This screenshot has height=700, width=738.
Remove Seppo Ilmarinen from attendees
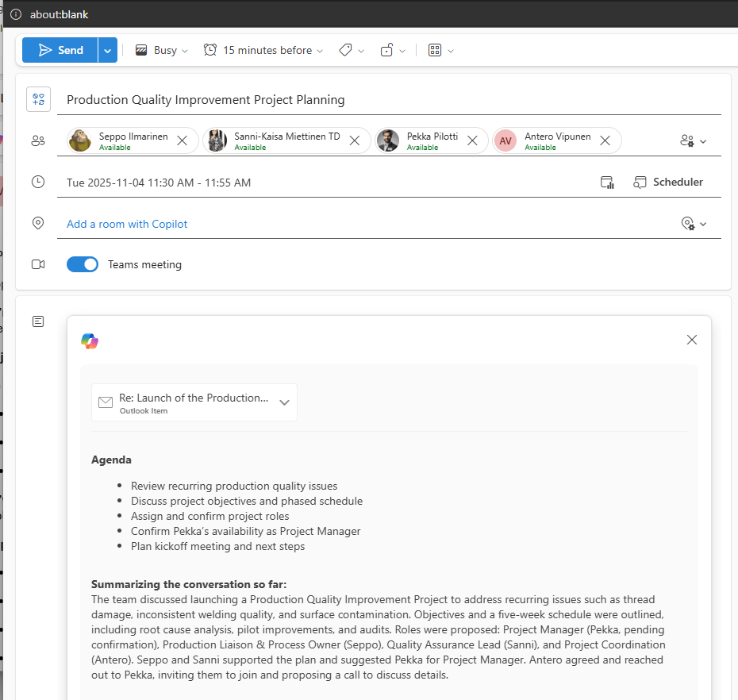click(x=182, y=140)
